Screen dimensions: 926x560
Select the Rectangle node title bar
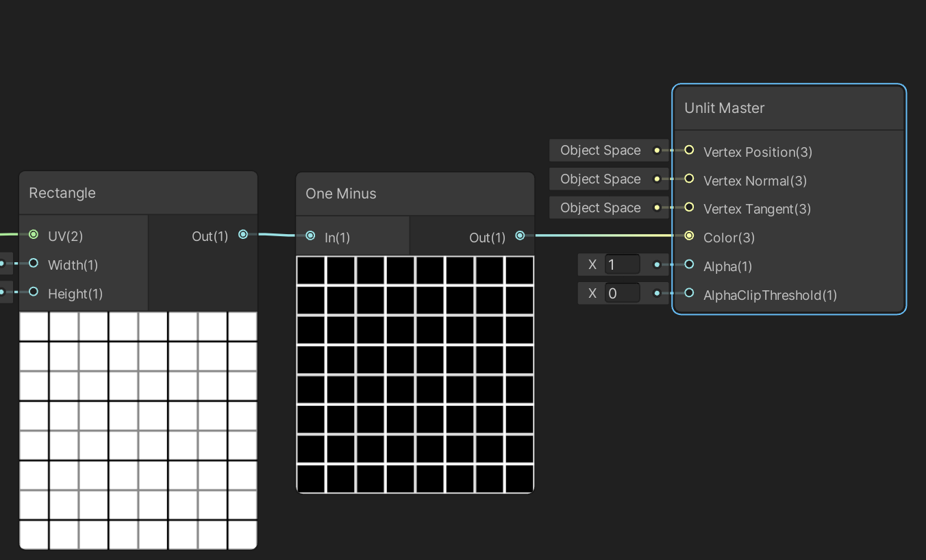[138, 193]
